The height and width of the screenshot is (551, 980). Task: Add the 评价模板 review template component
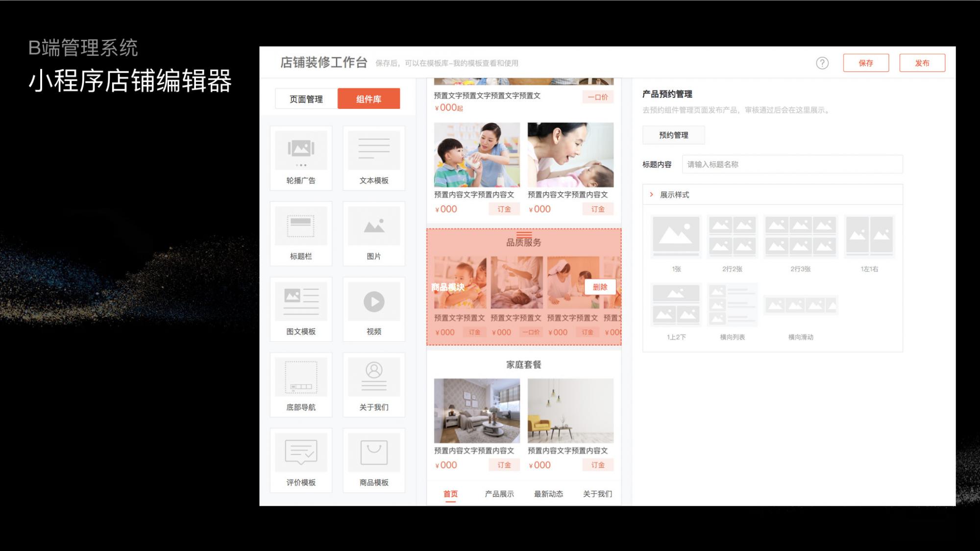(x=301, y=460)
